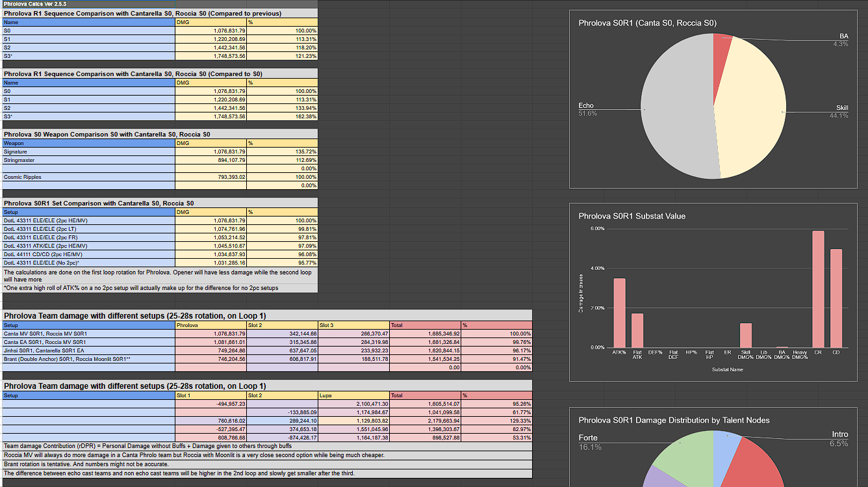
Task: Click the Lupa column header
Action: [353, 395]
